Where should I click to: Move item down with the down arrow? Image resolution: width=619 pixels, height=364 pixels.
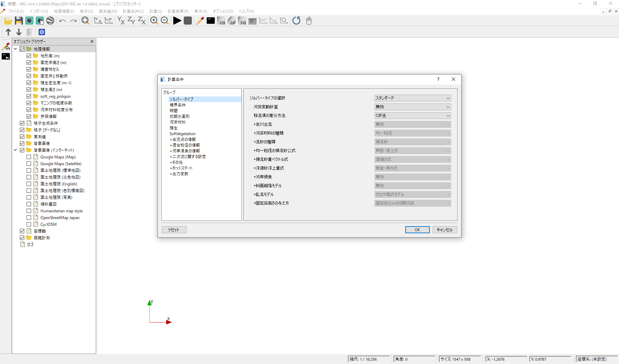19,32
